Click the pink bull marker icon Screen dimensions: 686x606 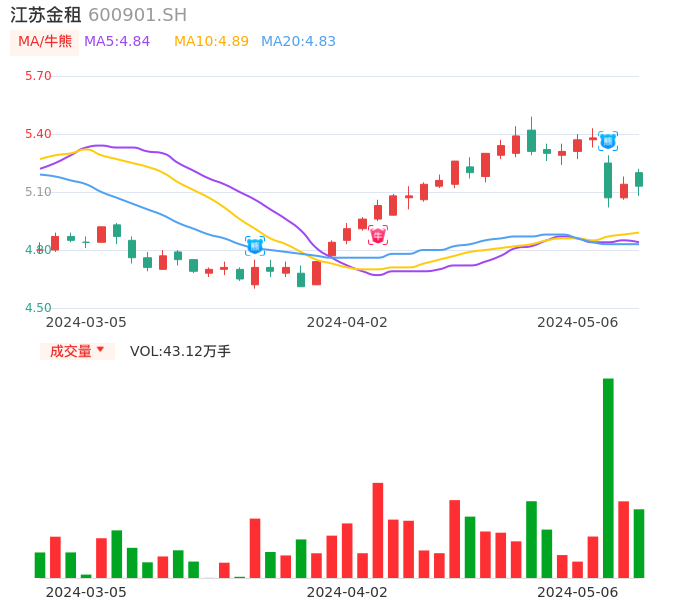point(378,235)
